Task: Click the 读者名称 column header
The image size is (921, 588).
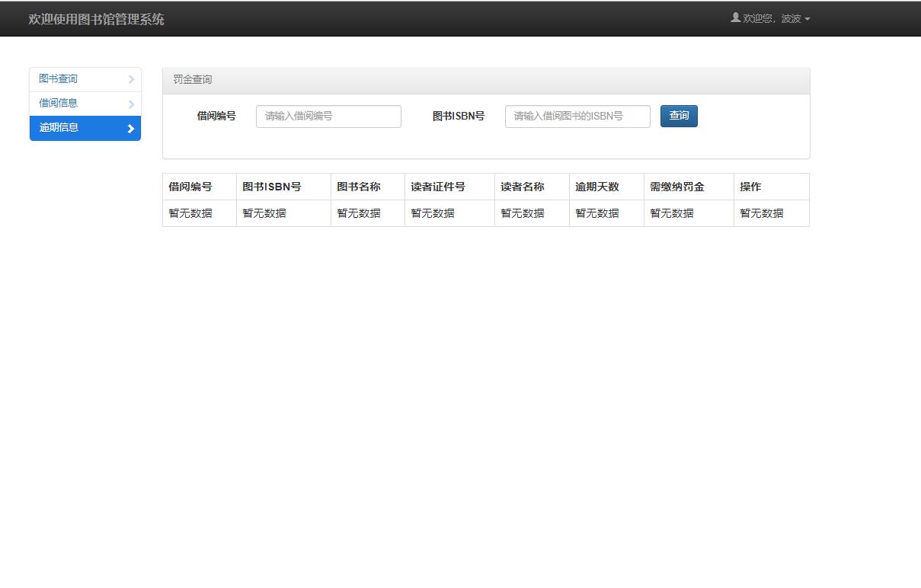Action: [523, 187]
